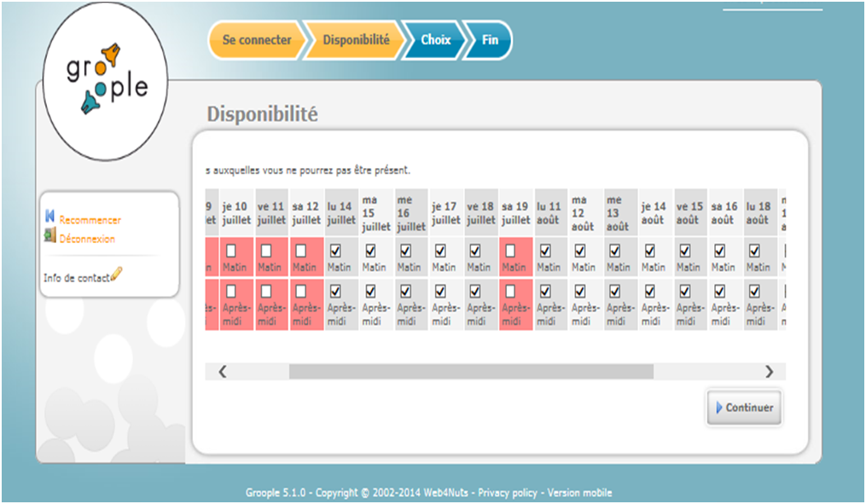Image resolution: width=866 pixels, height=504 pixels.
Task: Uncheck Après-midi for me 13 août
Action: 614,291
